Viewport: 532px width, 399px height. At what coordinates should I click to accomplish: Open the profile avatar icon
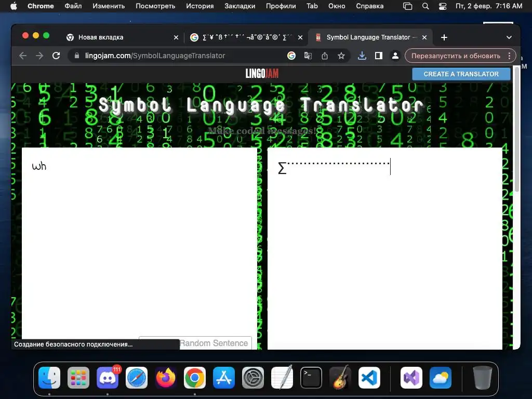(395, 56)
